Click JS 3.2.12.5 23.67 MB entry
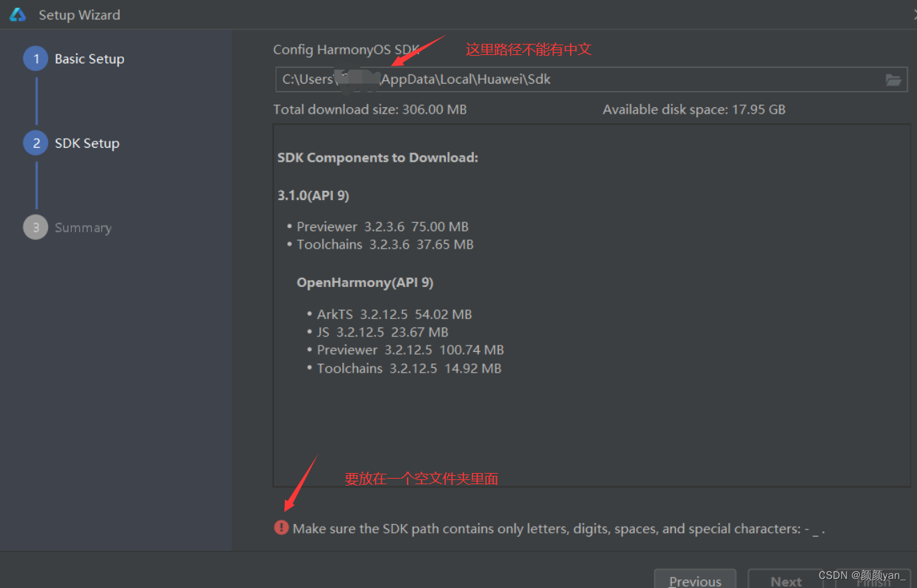Screen dimensions: 917x588 [x=383, y=332]
